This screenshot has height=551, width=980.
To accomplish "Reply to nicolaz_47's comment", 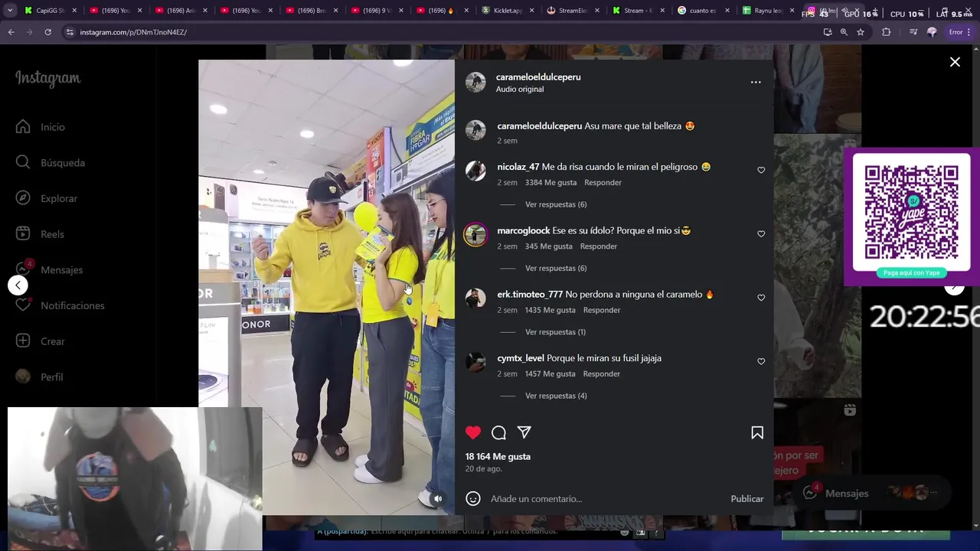I will click(603, 182).
